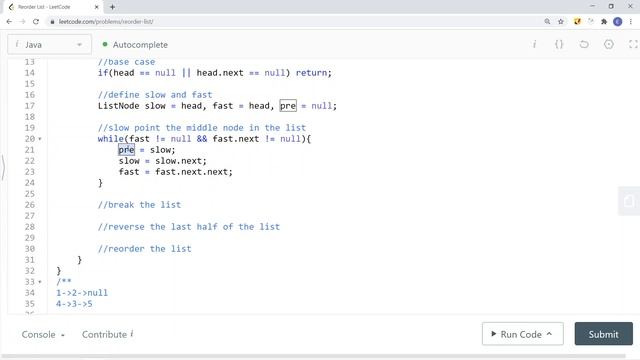
Task: Switch editor to fullscreen mode
Action: point(633,44)
